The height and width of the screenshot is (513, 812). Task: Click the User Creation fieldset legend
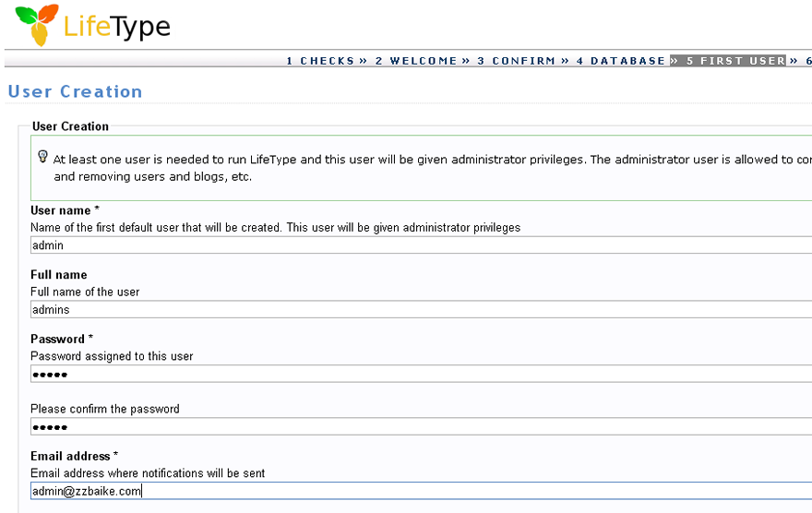[70, 126]
